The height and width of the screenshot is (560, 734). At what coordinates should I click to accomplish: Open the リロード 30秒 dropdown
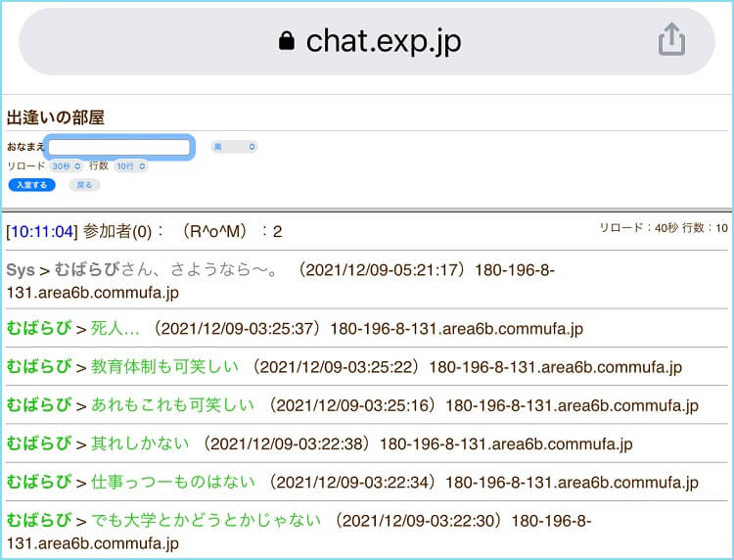(x=66, y=166)
